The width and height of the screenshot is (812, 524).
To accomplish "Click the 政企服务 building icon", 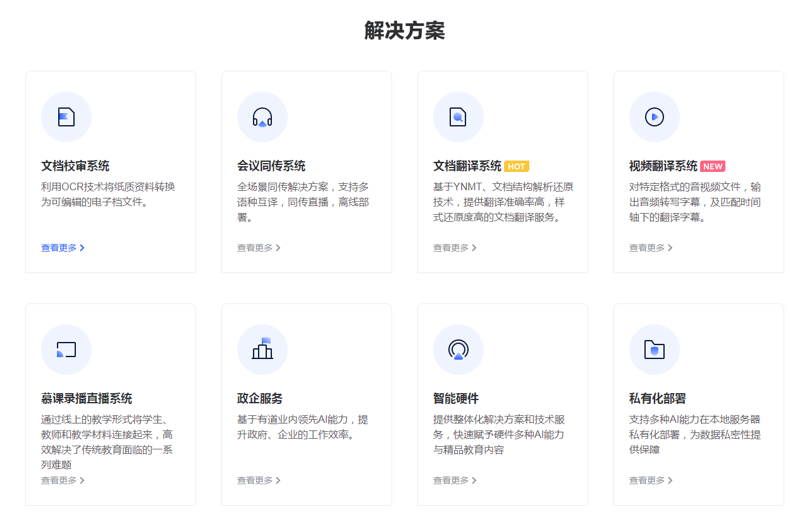I will click(262, 350).
